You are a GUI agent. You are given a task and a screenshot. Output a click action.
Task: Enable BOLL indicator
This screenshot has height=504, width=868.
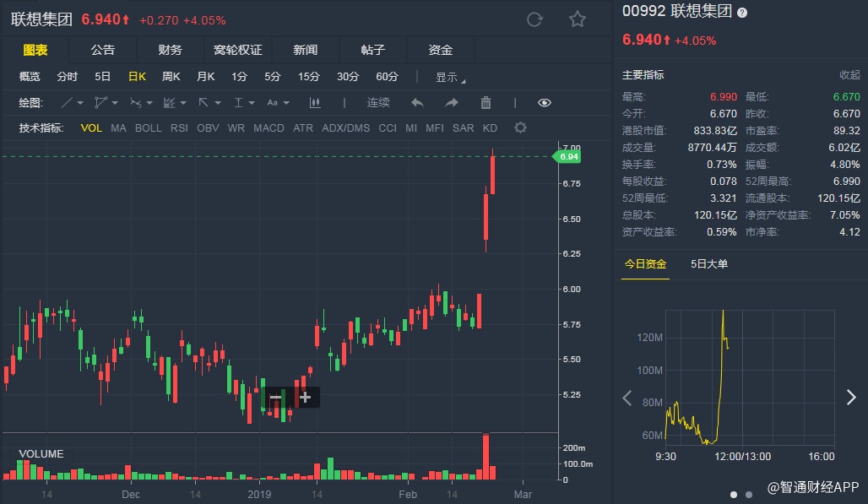tap(149, 127)
